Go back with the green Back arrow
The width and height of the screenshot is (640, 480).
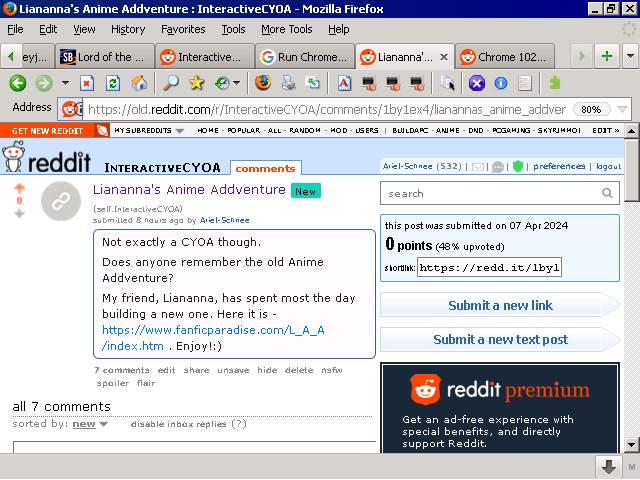tap(18, 83)
